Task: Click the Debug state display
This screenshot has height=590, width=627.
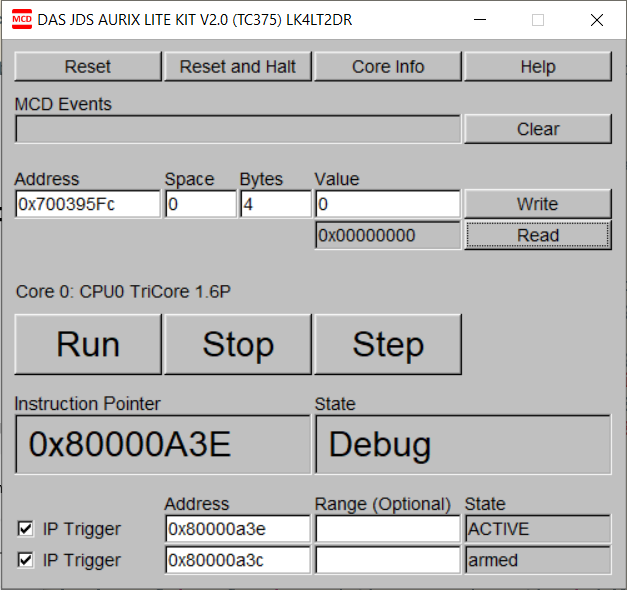Action: 463,444
